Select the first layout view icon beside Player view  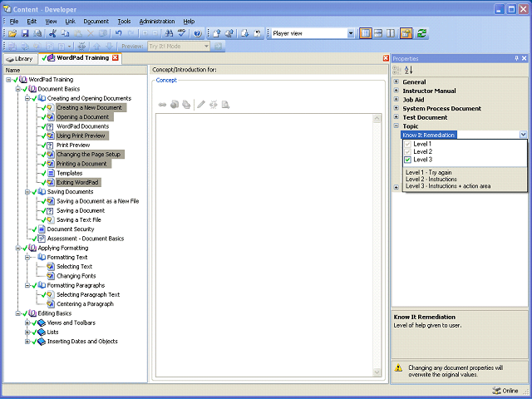(366, 33)
